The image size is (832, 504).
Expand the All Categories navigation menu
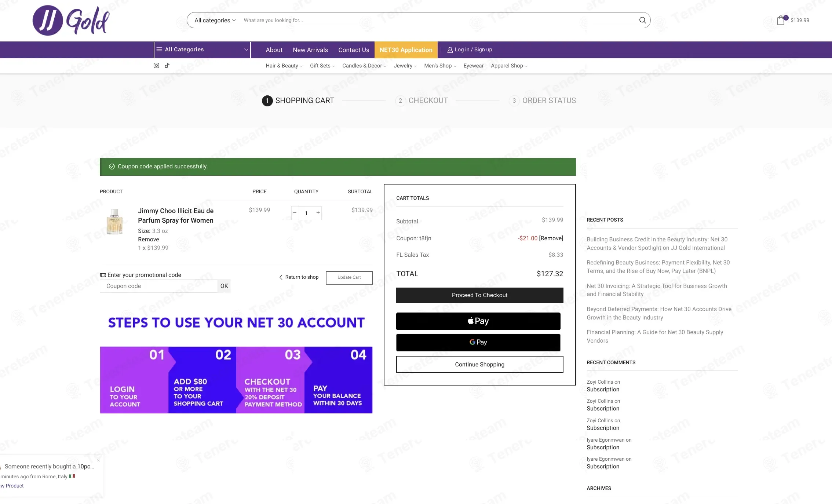[x=202, y=50]
